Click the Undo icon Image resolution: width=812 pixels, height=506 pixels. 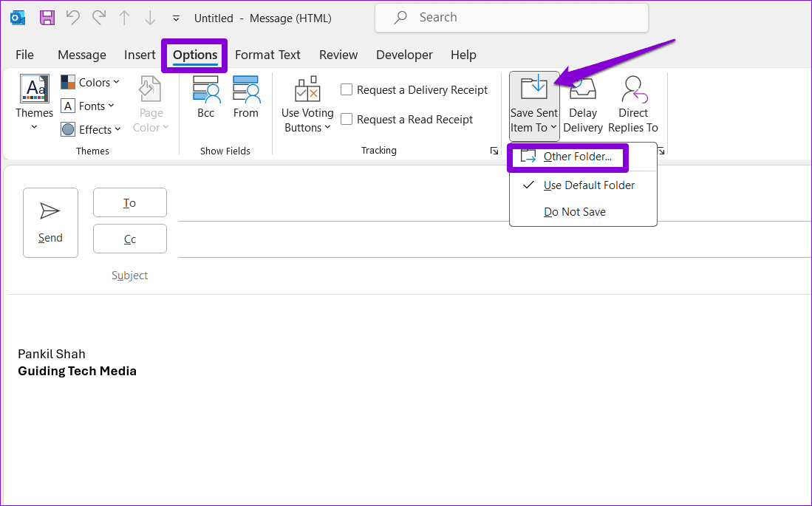coord(72,17)
